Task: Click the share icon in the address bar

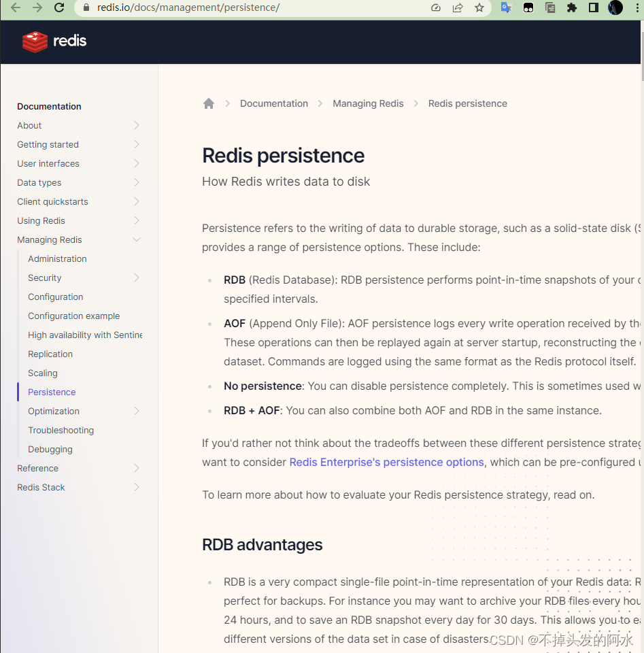Action: (458, 8)
